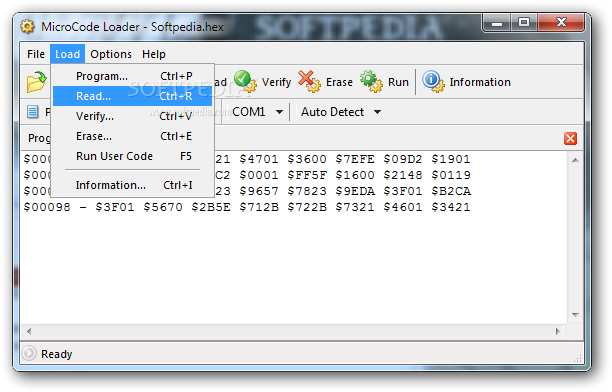Open the COM1 port dropdown

257,112
